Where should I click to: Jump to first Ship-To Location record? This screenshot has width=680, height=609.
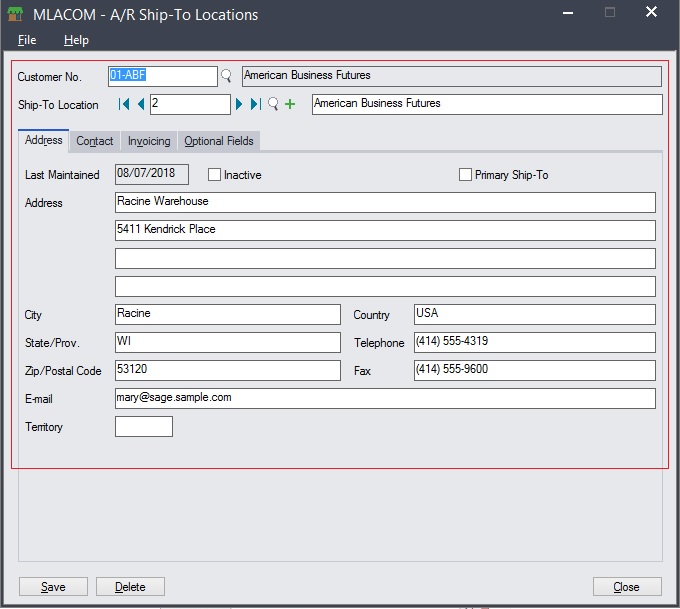point(124,104)
